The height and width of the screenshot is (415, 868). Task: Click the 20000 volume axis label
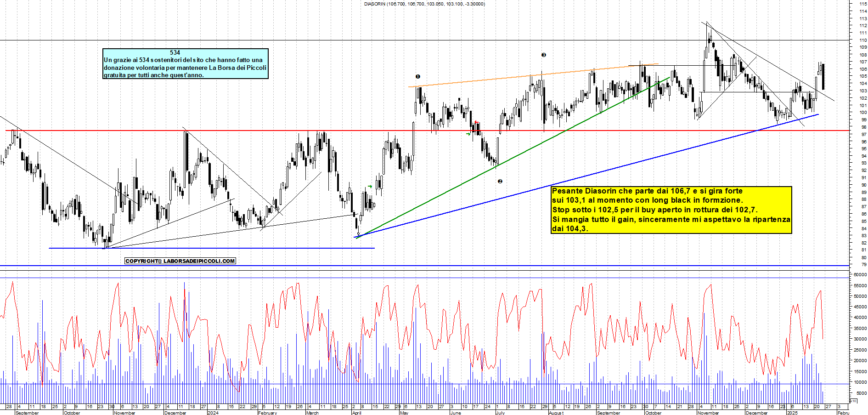tap(860, 360)
